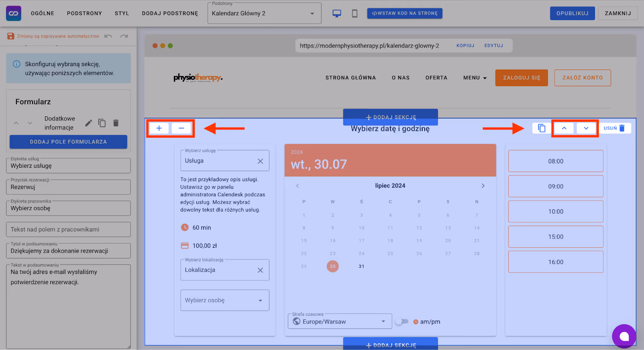This screenshot has width=644, height=350.
Task: Clear the selected Lokalizacja value
Action: (260, 270)
